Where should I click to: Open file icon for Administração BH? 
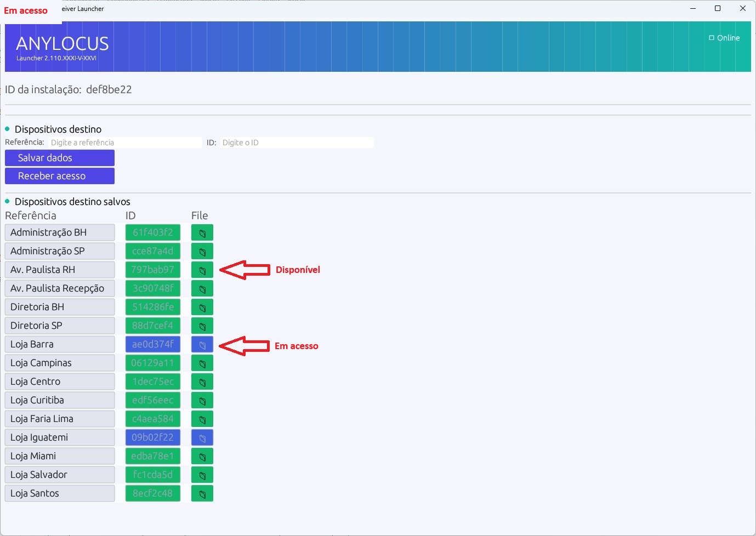202,233
